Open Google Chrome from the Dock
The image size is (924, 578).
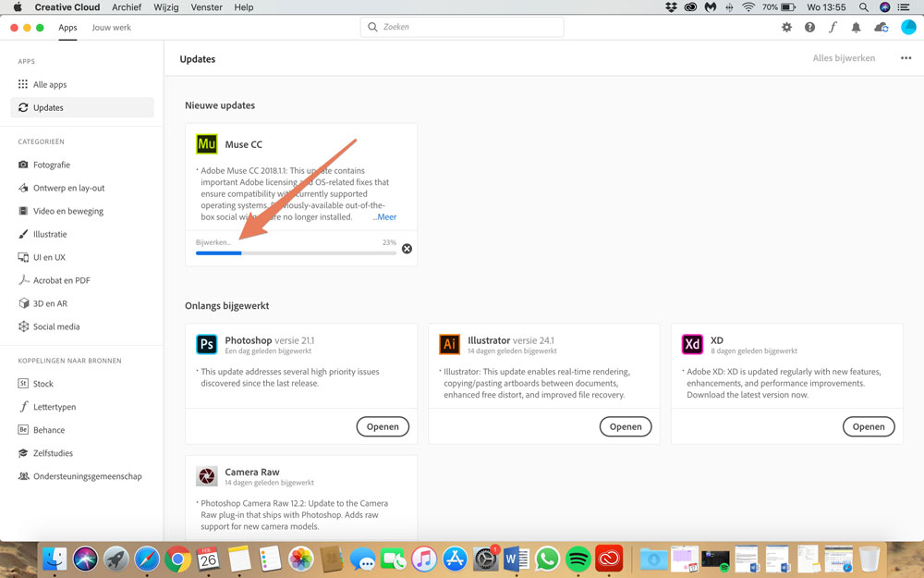tap(177, 558)
